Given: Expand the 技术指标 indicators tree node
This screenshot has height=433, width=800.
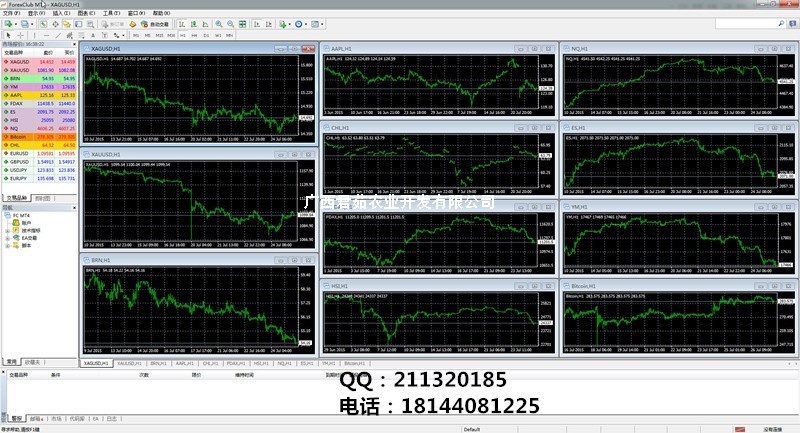Looking at the screenshot, I should pyautogui.click(x=8, y=231).
